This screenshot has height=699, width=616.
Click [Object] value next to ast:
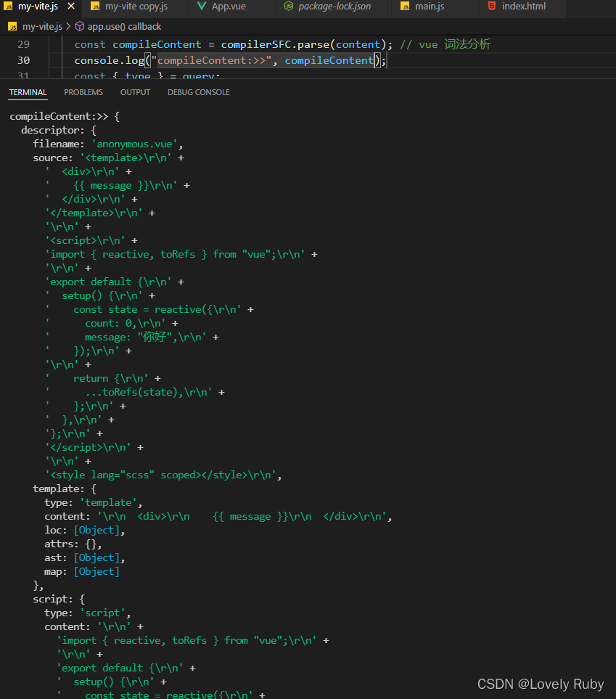pyautogui.click(x=96, y=557)
